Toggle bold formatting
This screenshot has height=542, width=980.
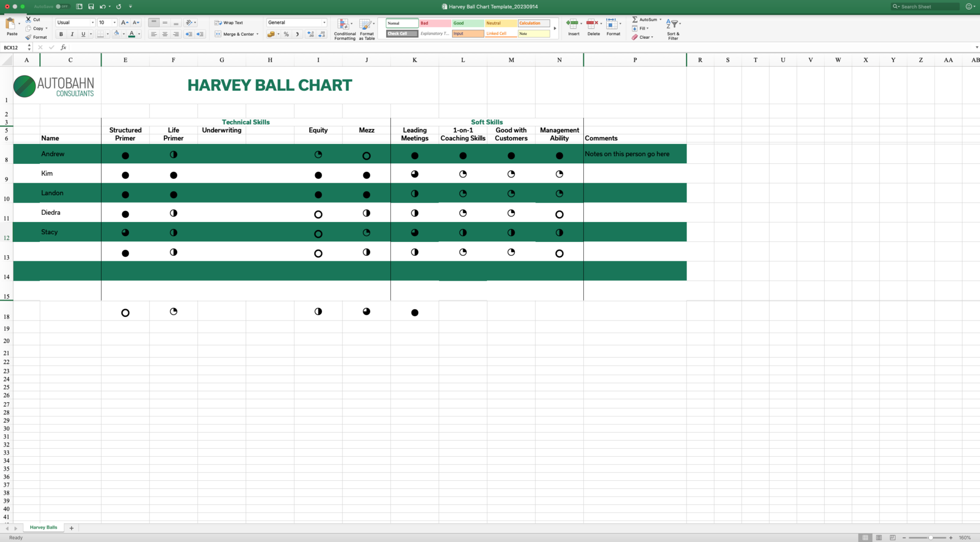tap(61, 34)
